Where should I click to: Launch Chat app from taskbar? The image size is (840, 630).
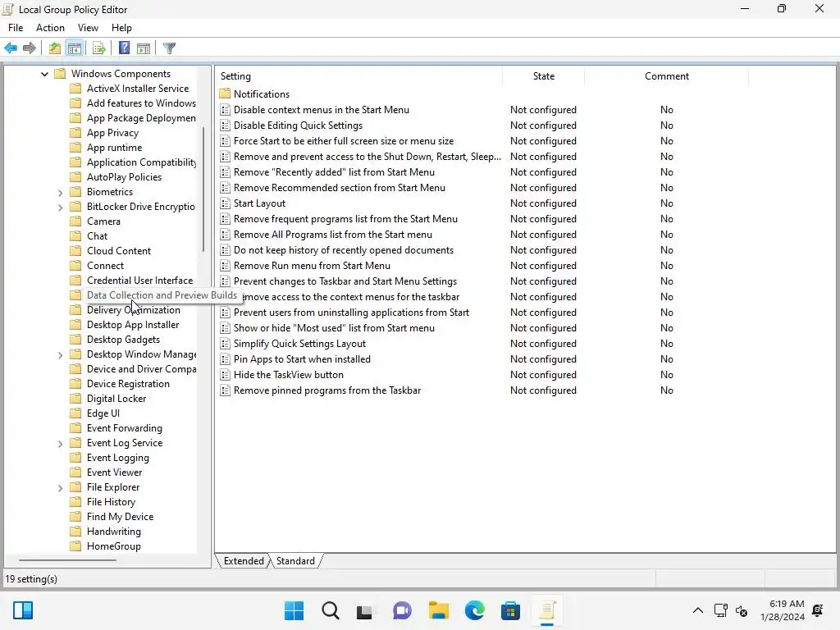click(402, 610)
